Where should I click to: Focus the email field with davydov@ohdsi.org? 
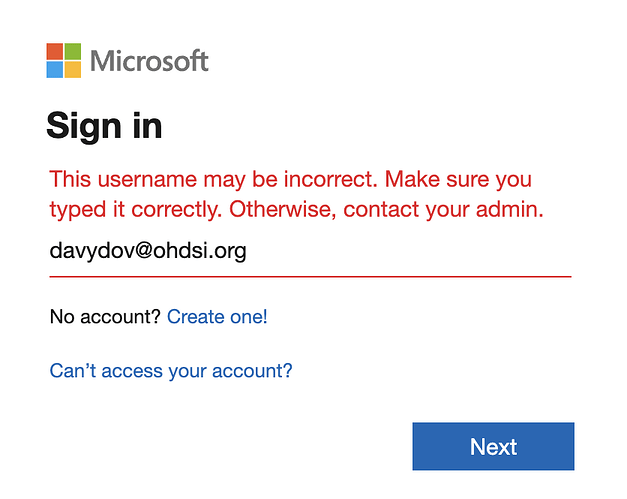coord(310,251)
